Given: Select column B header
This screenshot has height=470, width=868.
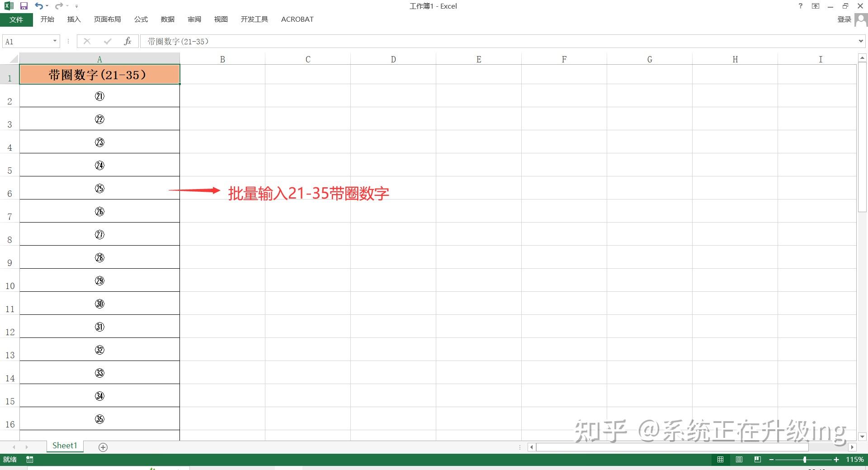Looking at the screenshot, I should tap(222, 59).
